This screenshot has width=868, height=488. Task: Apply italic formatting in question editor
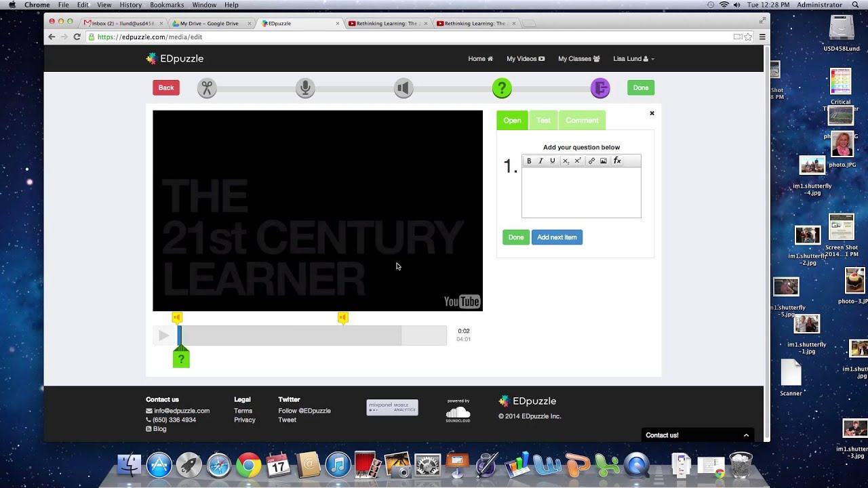click(x=540, y=161)
